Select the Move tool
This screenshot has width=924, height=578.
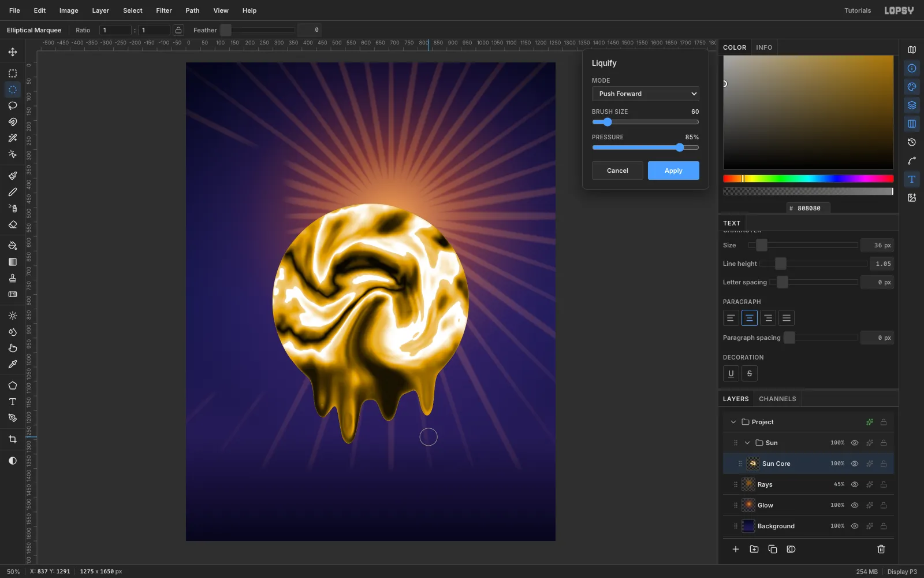tap(13, 52)
